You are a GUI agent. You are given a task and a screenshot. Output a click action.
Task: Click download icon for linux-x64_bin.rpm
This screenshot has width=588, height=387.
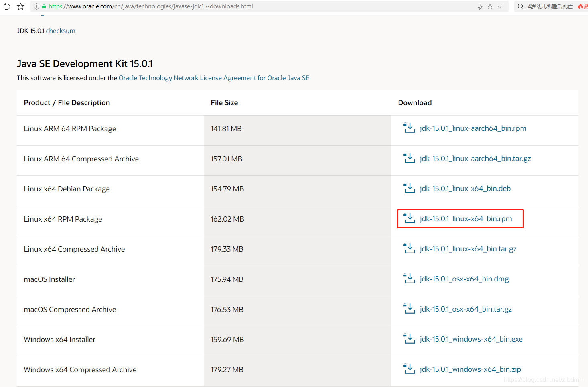[x=409, y=218]
